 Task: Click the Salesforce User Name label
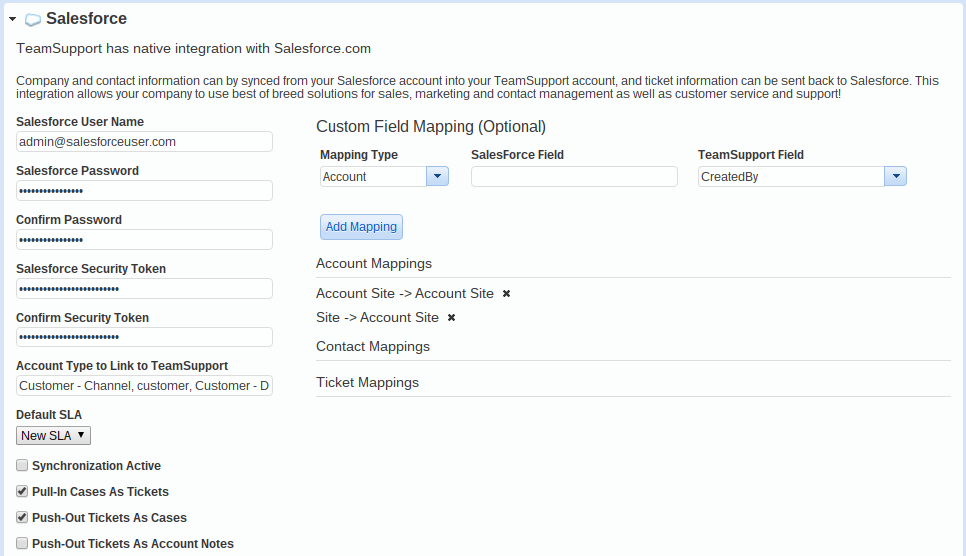click(79, 122)
